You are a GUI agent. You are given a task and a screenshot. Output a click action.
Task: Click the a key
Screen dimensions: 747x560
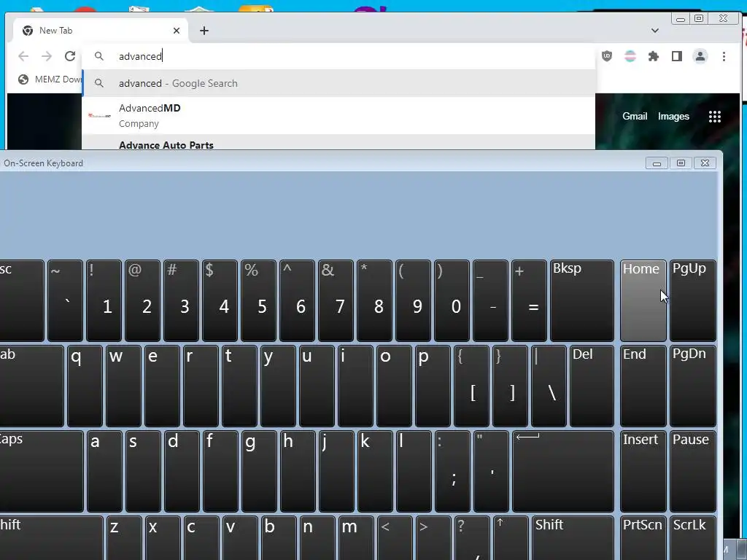[104, 472]
